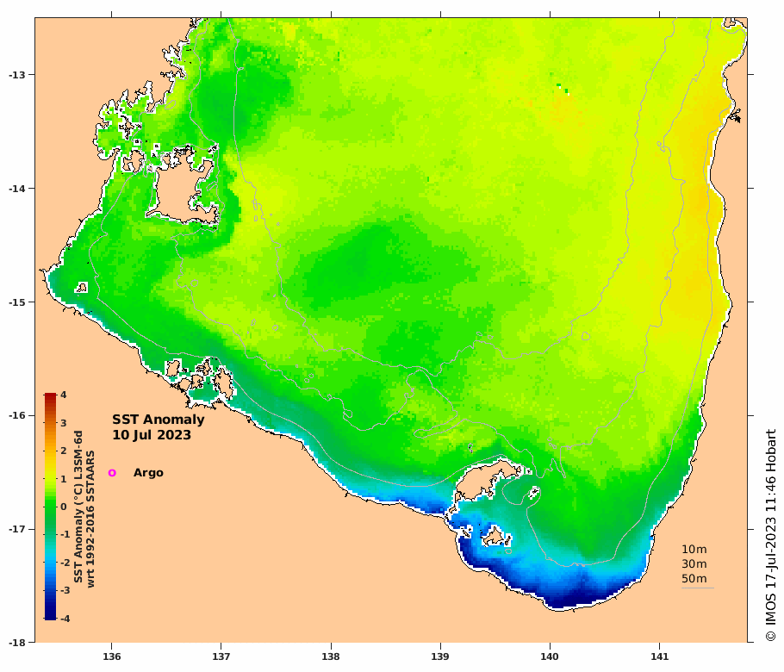Click the 10m depth contour label
784x672 pixels.
click(694, 549)
